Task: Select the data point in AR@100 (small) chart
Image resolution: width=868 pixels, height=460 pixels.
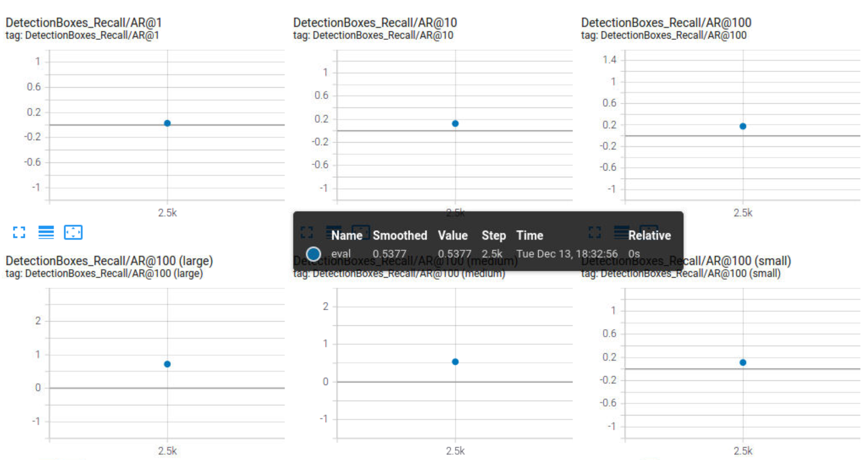Action: pyautogui.click(x=743, y=362)
